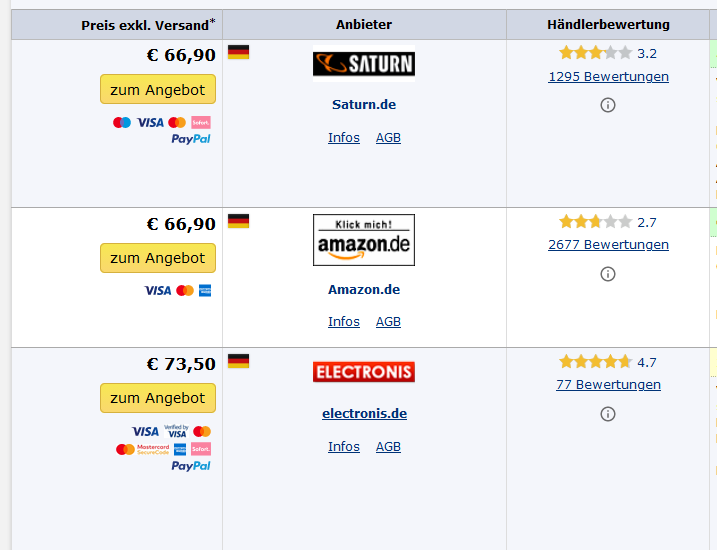Click PayPal icon in Saturn offer
This screenshot has height=550, width=717.
pos(191,139)
